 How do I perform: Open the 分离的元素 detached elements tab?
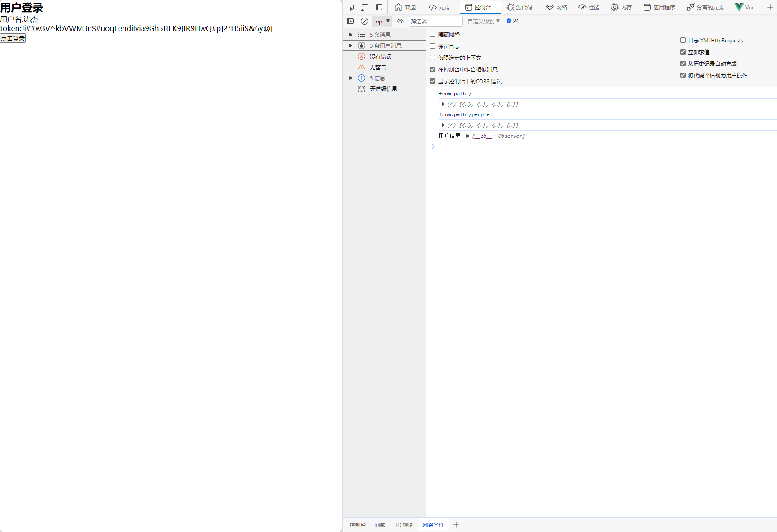click(705, 7)
